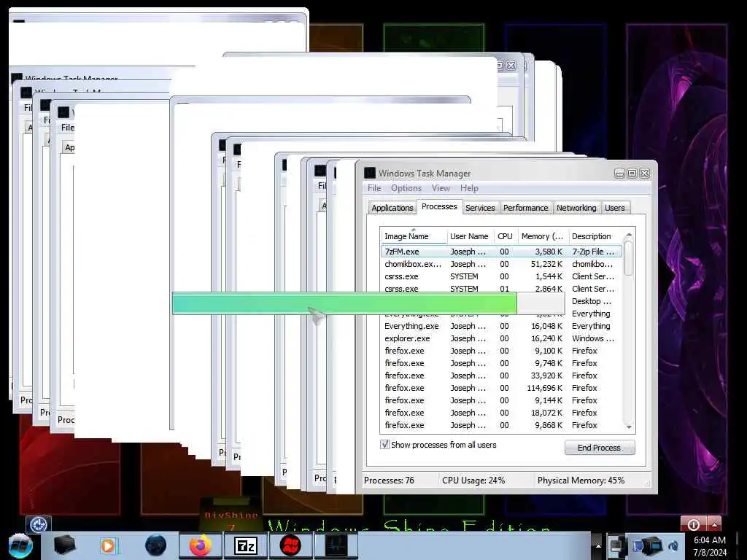Click the Physical Memory: 45% status entry
Image resolution: width=747 pixels, height=560 pixels.
click(x=581, y=480)
